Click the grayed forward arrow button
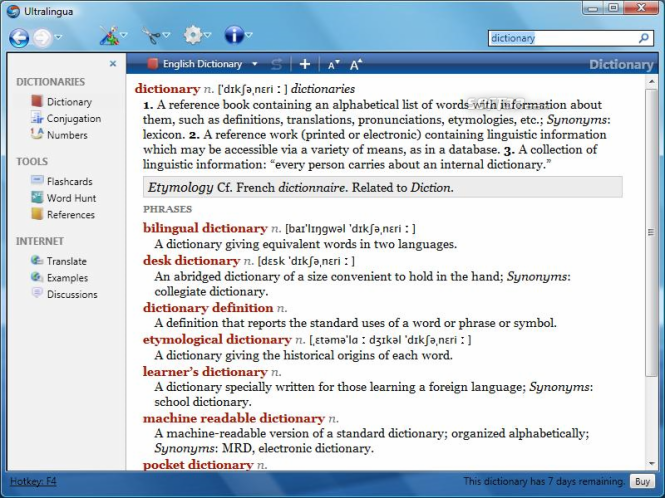Image resolution: width=665 pixels, height=498 pixels. pyautogui.click(x=42, y=38)
